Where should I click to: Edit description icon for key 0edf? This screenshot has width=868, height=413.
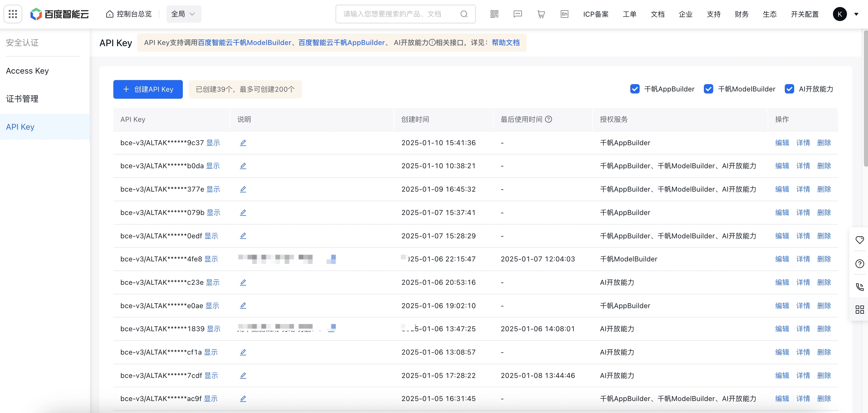pyautogui.click(x=243, y=236)
